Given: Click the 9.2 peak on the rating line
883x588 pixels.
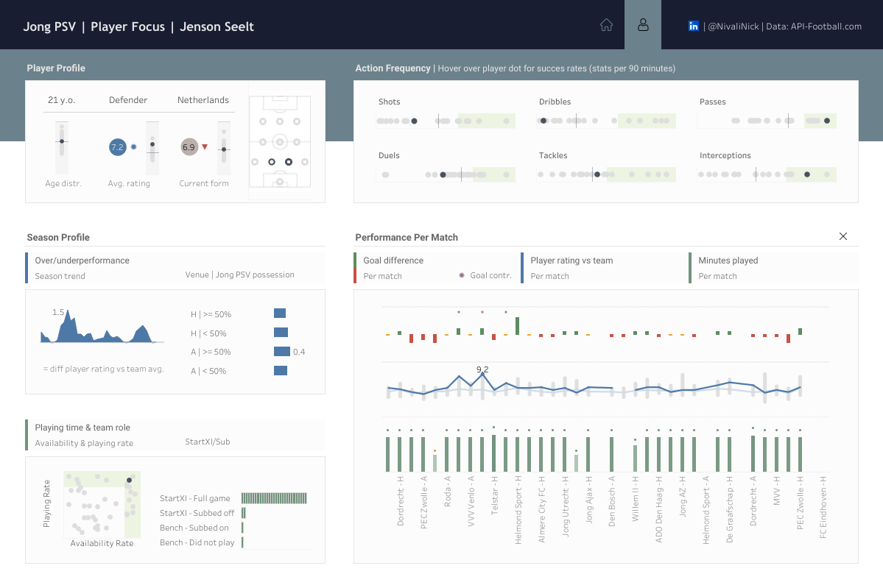Looking at the screenshot, I should click(482, 374).
